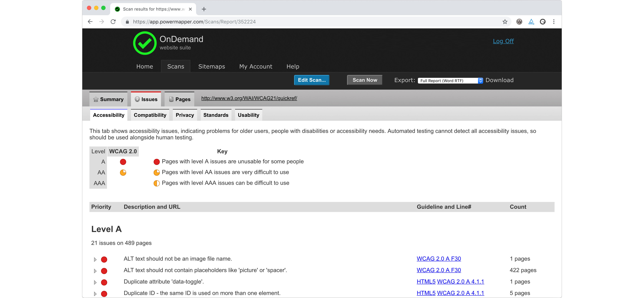Viewport: 644px width, 298px height.
Task: Go back using browser back arrow
Action: click(x=90, y=22)
